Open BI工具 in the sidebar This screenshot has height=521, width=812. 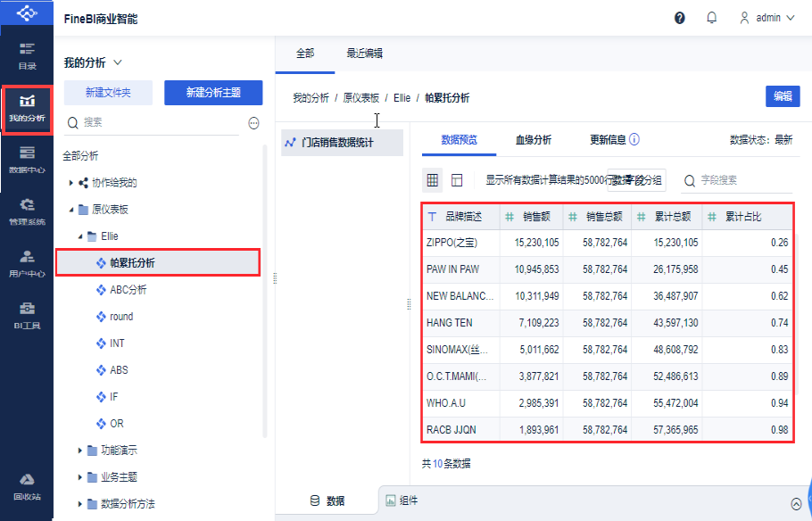[x=27, y=315]
